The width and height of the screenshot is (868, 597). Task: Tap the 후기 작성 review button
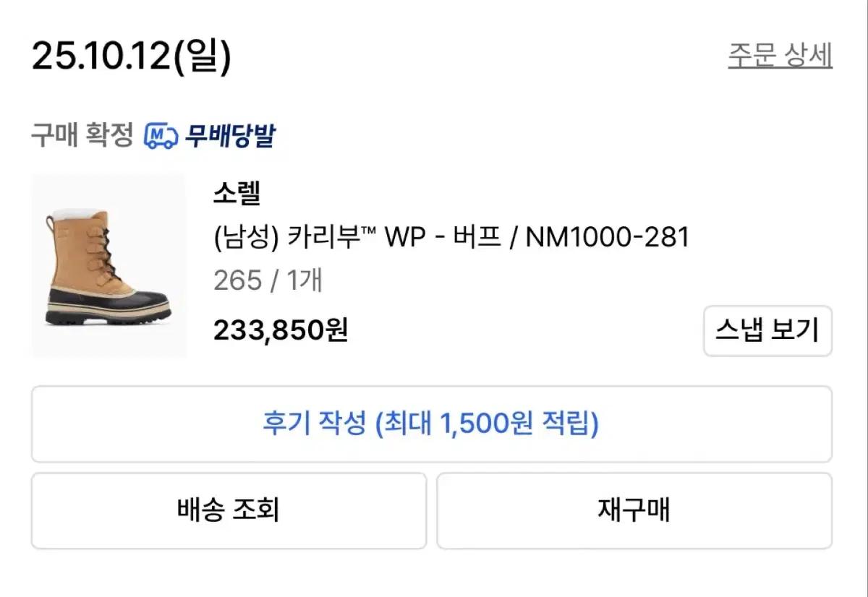click(x=434, y=425)
